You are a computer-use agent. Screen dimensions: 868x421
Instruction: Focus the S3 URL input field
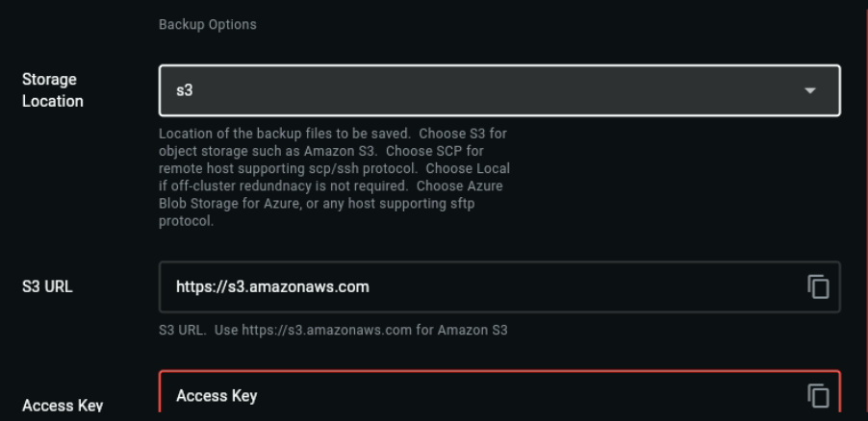coord(499,286)
